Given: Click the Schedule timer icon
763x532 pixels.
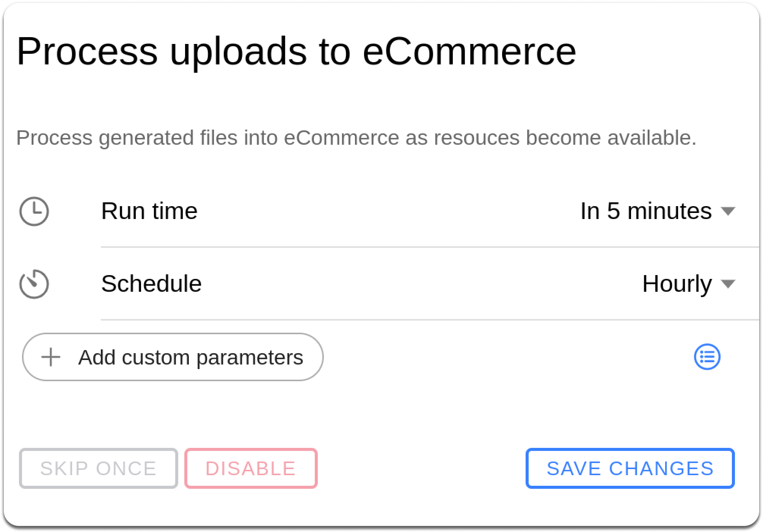Looking at the screenshot, I should click(x=34, y=284).
